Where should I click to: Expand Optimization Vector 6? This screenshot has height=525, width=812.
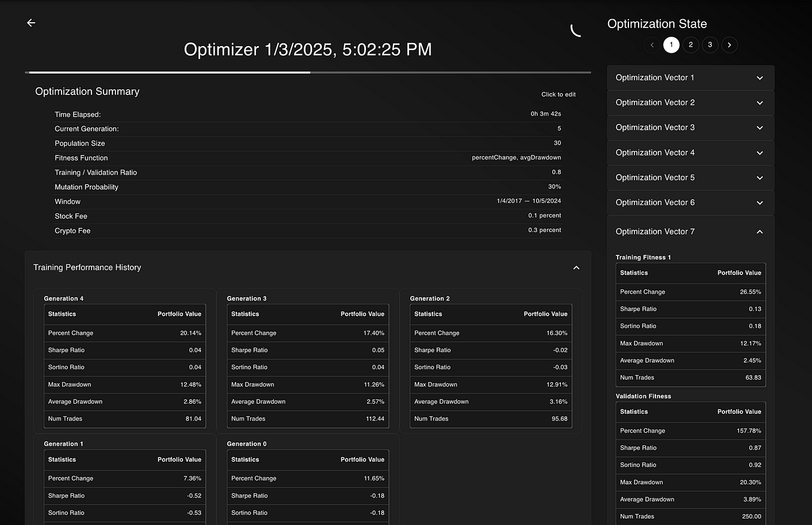tap(691, 203)
